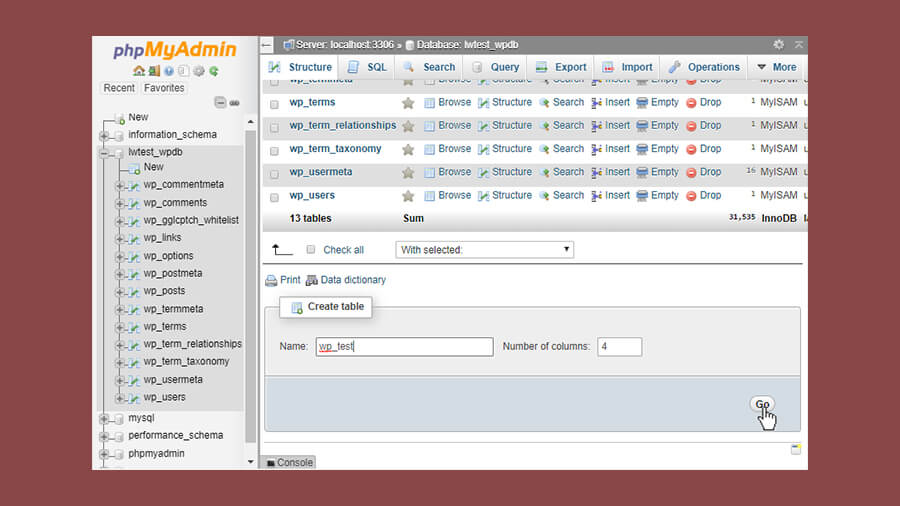Collapse lwtest_wpdb database node
This screenshot has height=506, width=900.
[104, 153]
